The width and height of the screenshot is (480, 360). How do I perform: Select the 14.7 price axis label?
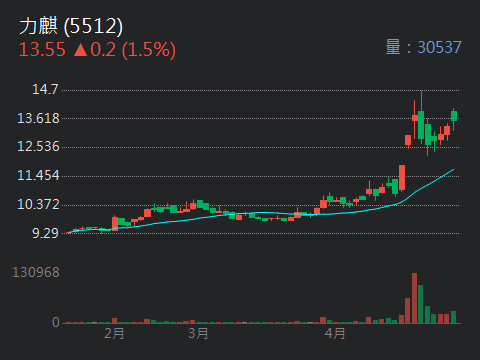tap(45, 89)
